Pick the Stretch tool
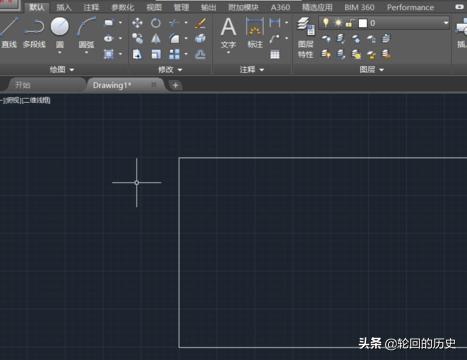467x360 pixels. pyautogui.click(x=137, y=54)
